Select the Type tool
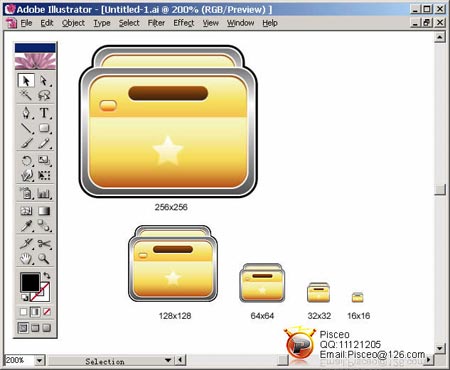Viewport: 450px width, 370px height. [x=44, y=113]
